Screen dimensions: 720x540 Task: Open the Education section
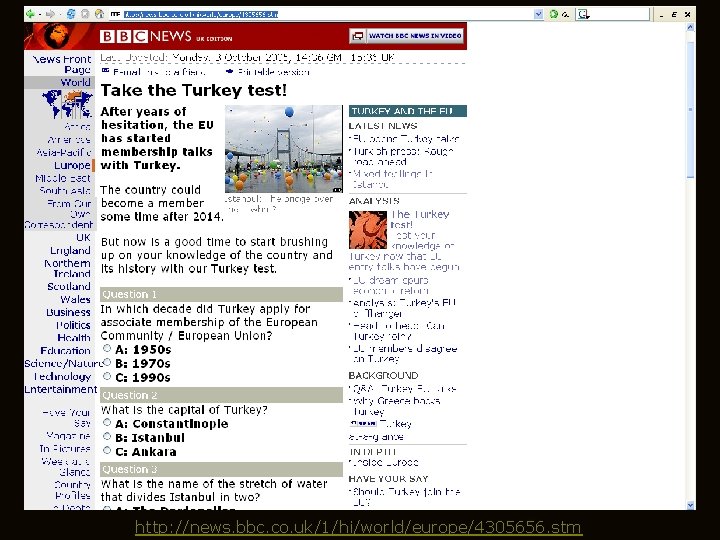coord(66,350)
